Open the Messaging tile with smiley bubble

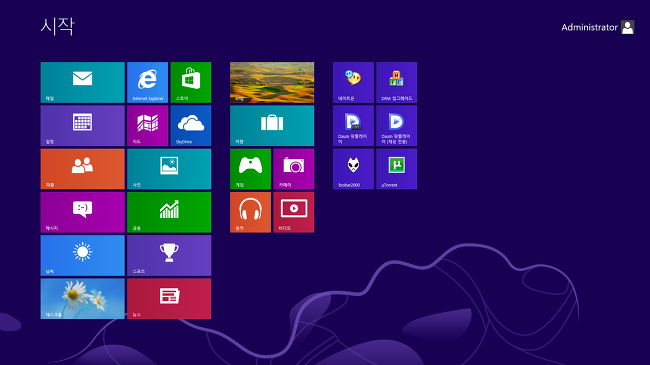(x=82, y=212)
